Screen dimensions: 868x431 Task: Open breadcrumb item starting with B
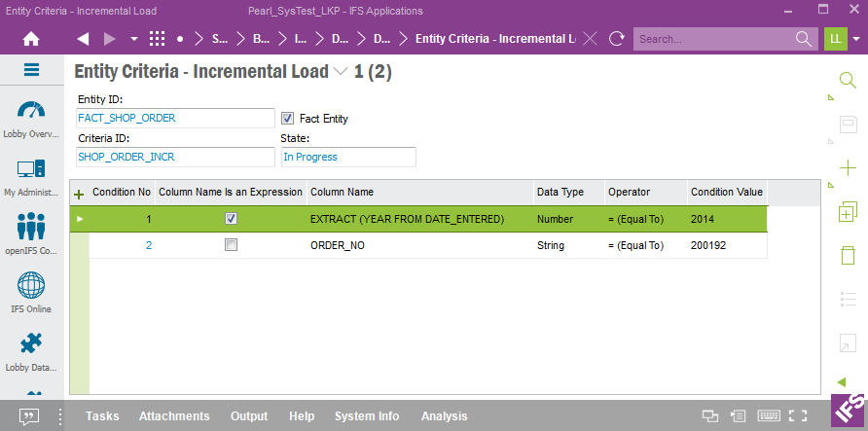click(260, 39)
